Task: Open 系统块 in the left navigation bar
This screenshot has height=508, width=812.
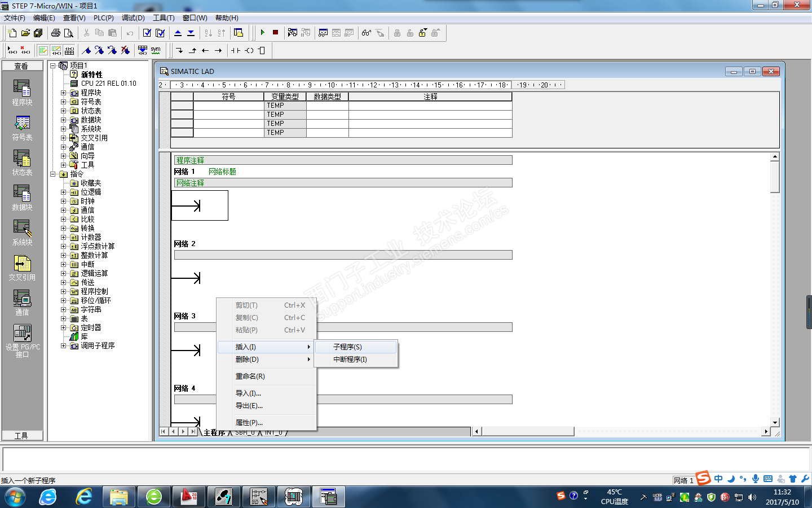Action: tap(22, 233)
